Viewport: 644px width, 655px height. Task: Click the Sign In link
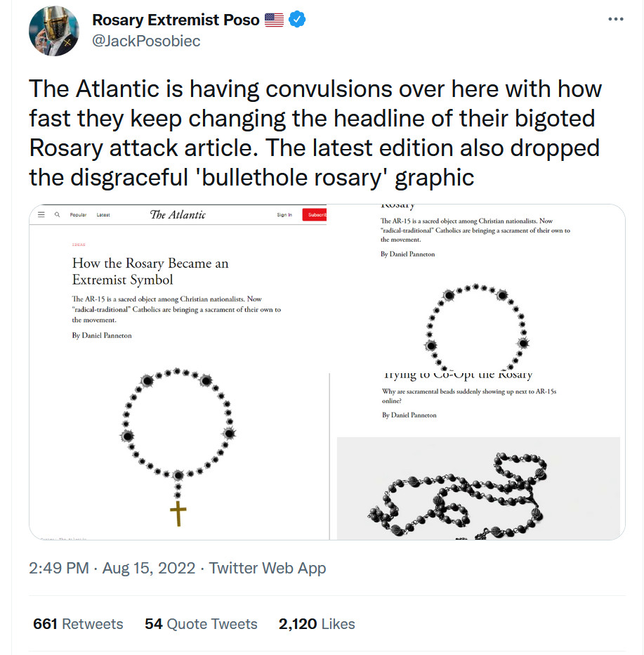click(x=284, y=214)
